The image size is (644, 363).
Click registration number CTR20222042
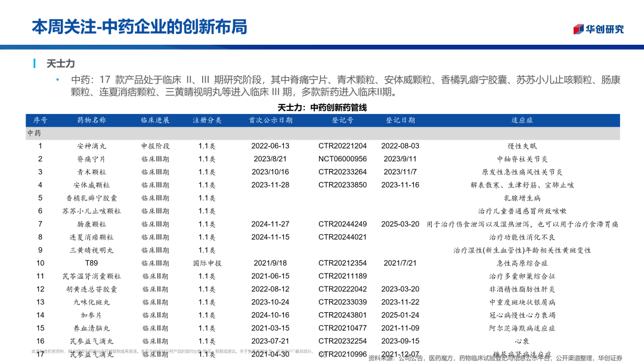tap(342, 289)
